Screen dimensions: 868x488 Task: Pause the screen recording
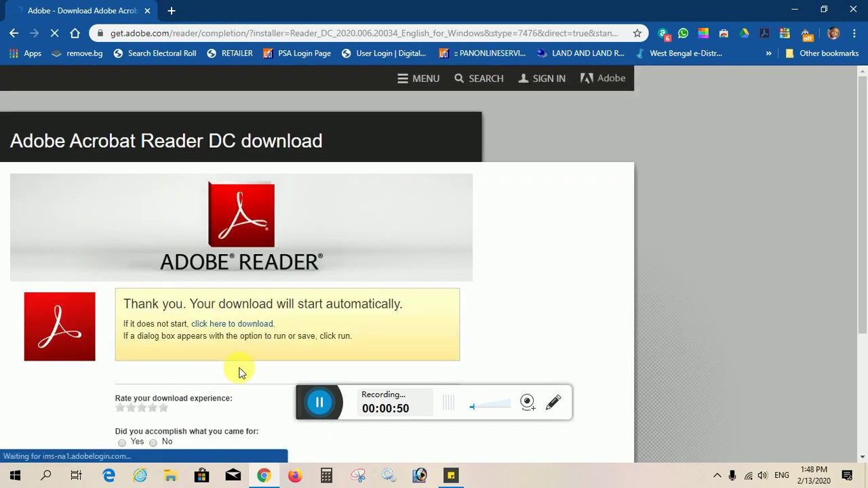pyautogui.click(x=319, y=403)
